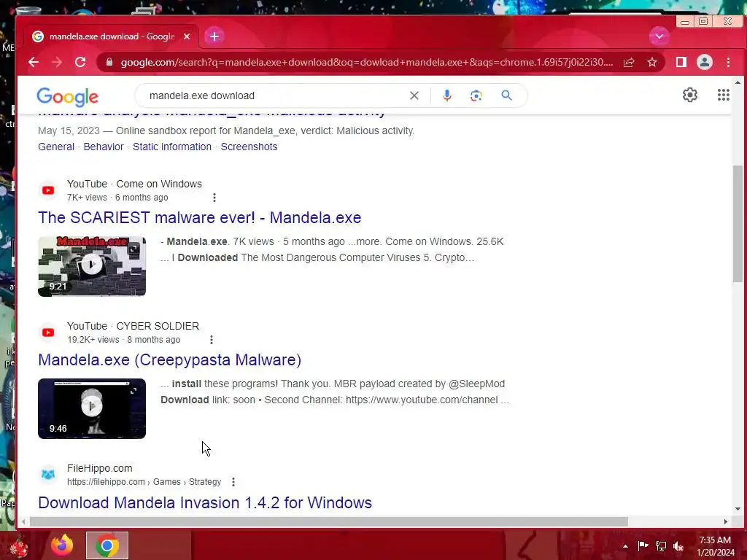747x560 pixels.
Task: Open the Screenshots sitelink
Action: 249,147
